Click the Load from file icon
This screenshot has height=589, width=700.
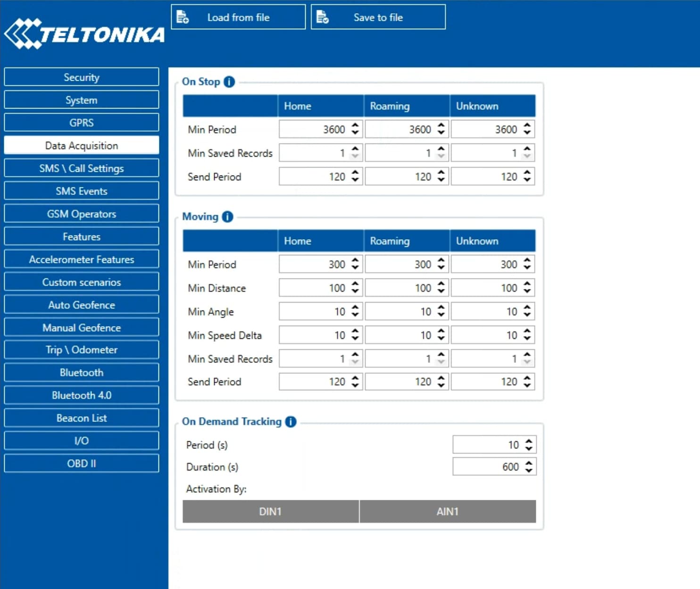point(183,17)
